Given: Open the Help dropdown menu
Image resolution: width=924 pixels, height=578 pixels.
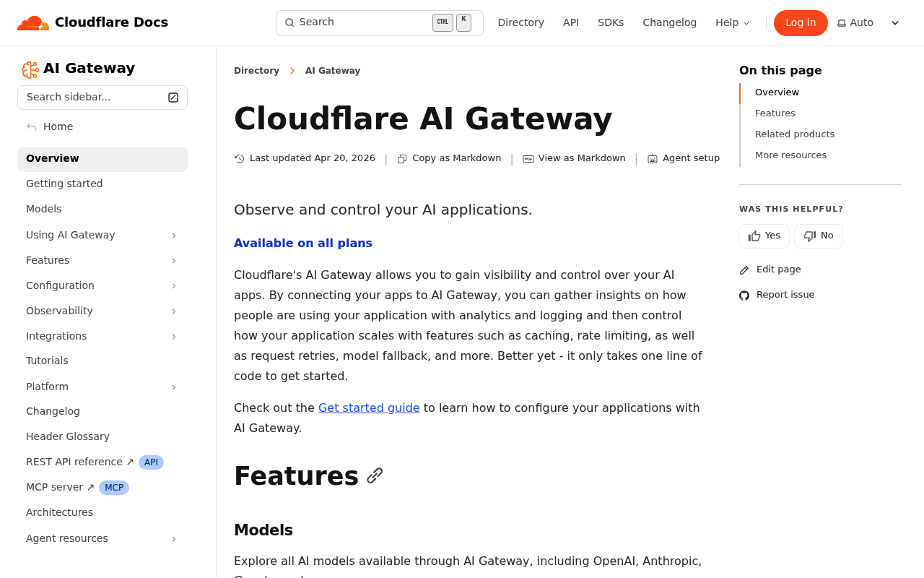Looking at the screenshot, I should 733,22.
